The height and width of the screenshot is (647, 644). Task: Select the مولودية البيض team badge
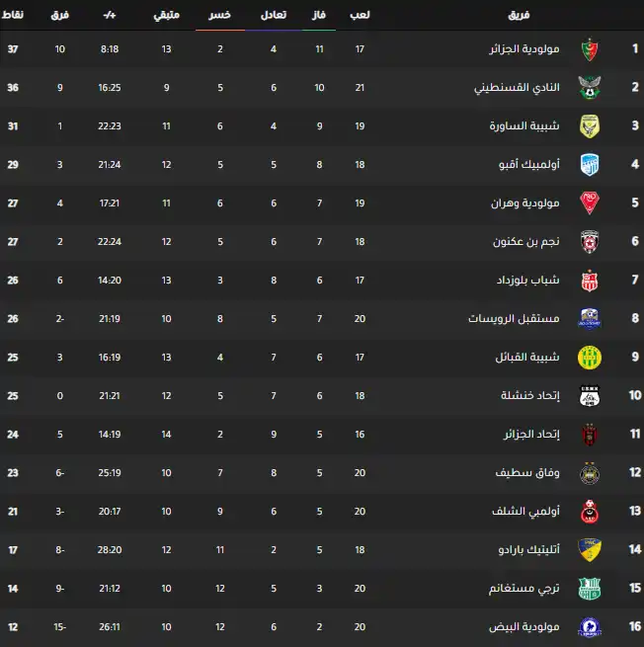[590, 626]
